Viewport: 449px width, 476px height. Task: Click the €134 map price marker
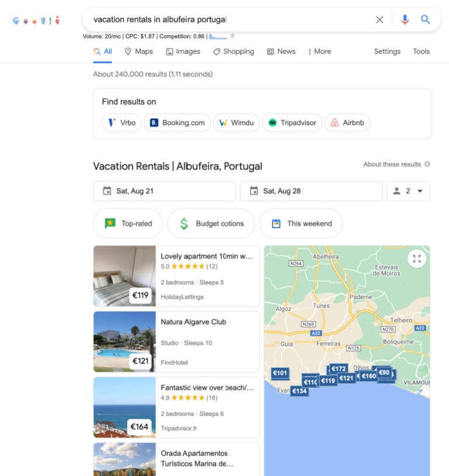tap(299, 391)
